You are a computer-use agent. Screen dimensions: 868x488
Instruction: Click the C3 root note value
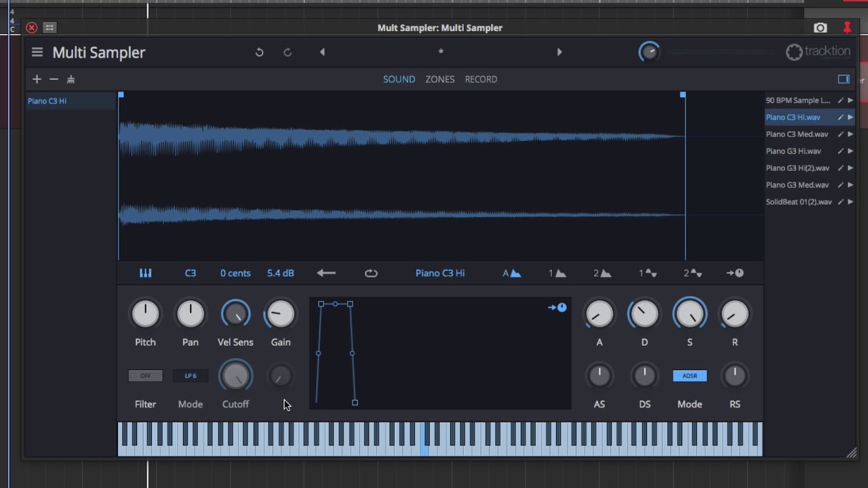point(191,273)
